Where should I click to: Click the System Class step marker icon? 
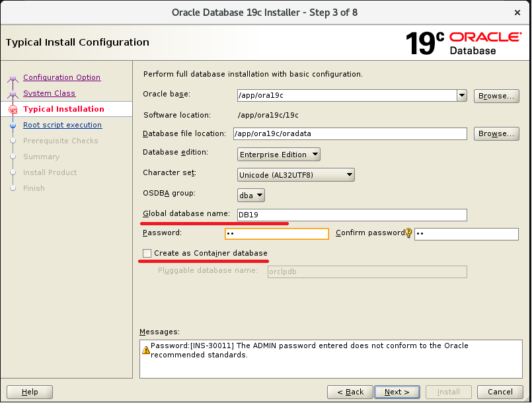13,94
